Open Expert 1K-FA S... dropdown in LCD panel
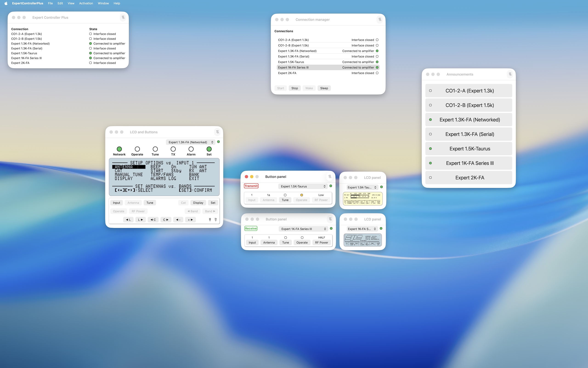 click(x=362, y=229)
